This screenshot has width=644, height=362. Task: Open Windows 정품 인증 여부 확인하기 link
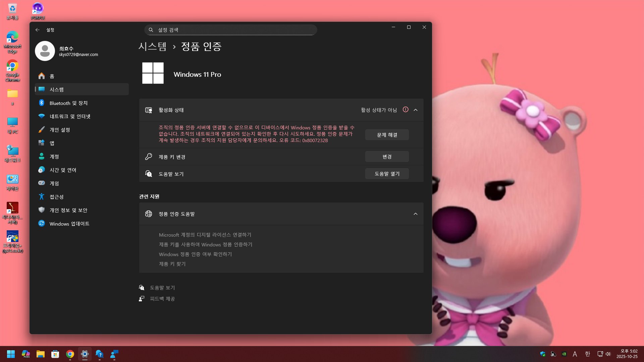195,254
